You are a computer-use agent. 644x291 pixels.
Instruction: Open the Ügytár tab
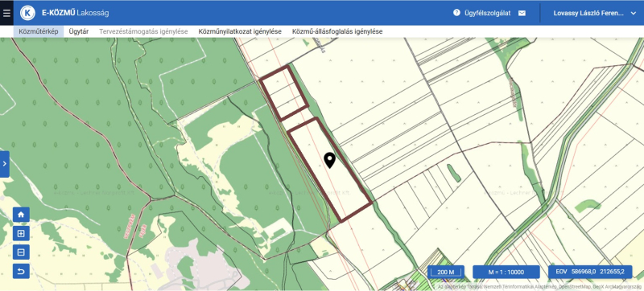coord(79,31)
